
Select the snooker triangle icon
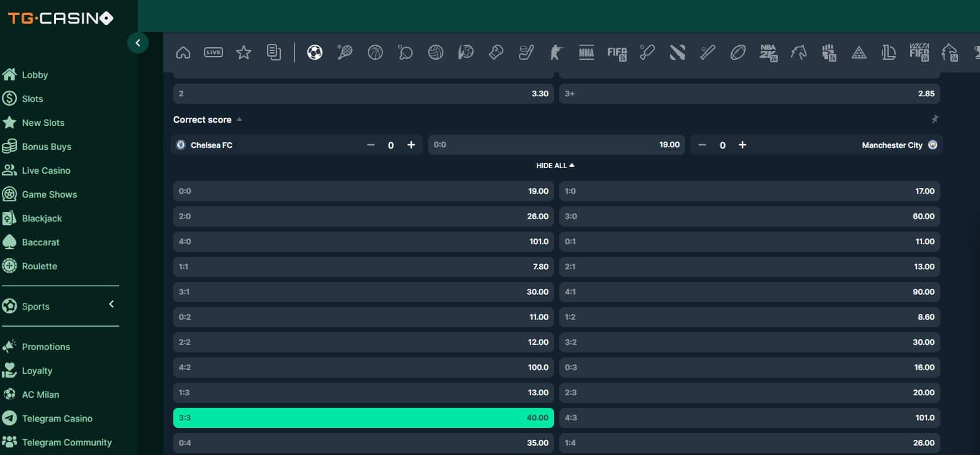coord(859,52)
